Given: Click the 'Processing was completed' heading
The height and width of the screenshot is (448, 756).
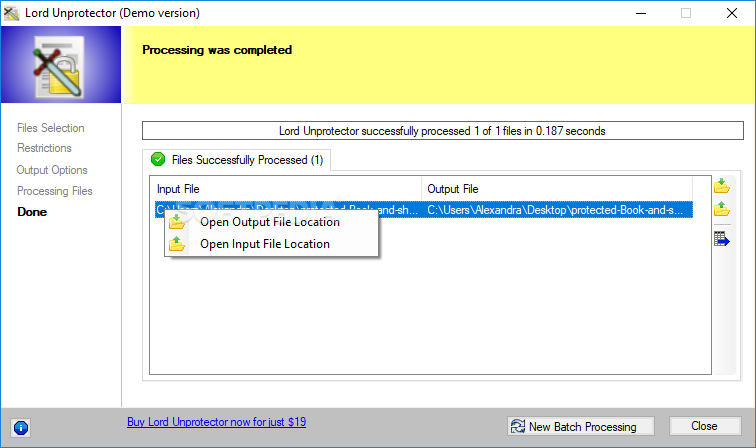Looking at the screenshot, I should coord(217,50).
